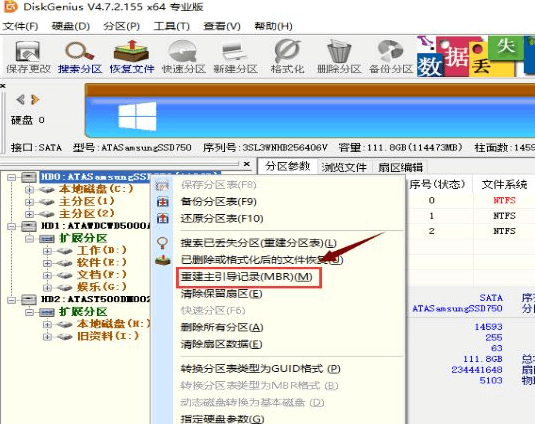Click drive icon next to 旧资料(I:)

click(64, 337)
